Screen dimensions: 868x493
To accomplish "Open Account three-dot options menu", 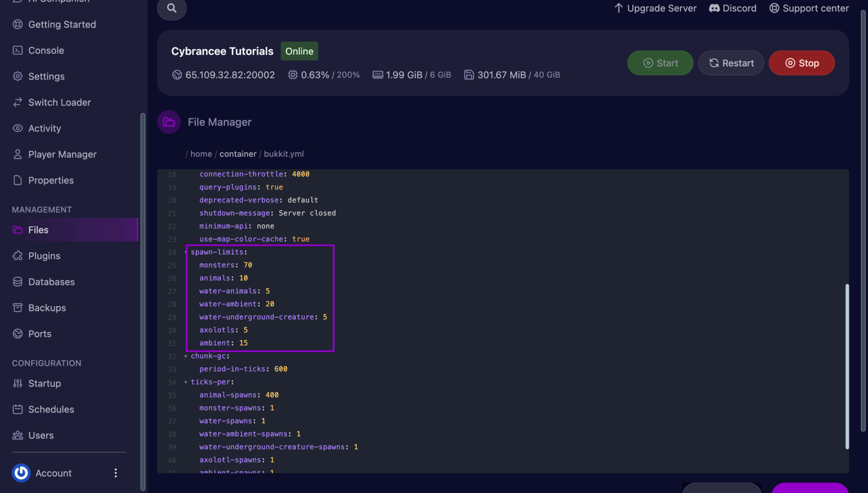I will point(116,473).
